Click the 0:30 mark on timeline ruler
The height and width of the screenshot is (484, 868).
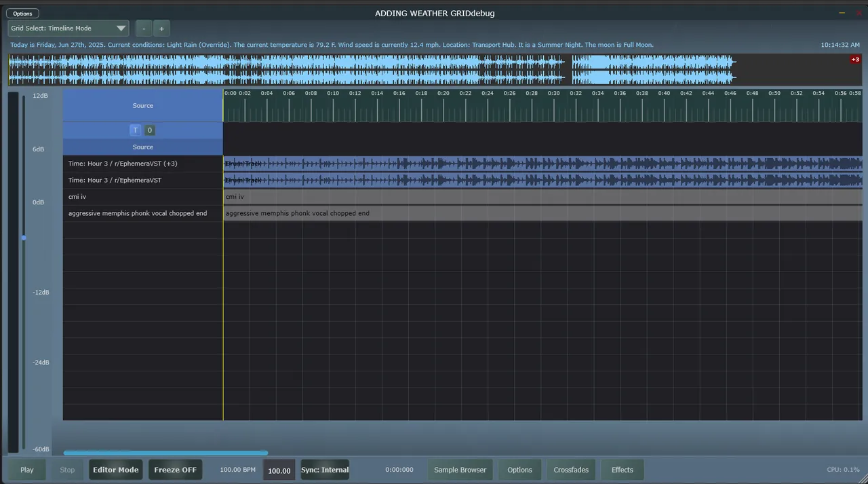(554, 94)
